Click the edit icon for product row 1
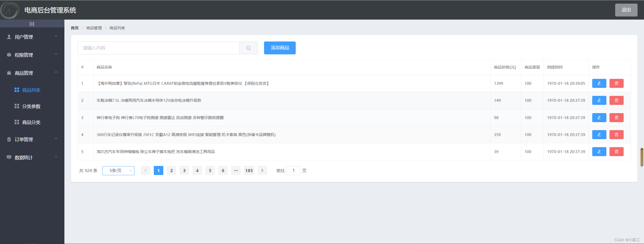The image size is (644, 244). [599, 83]
